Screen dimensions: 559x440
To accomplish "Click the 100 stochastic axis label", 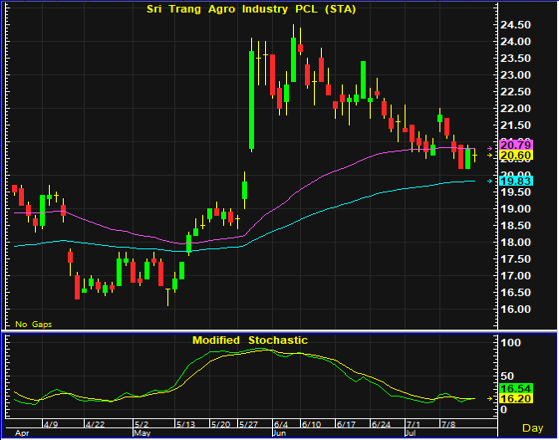I will tap(511, 343).
